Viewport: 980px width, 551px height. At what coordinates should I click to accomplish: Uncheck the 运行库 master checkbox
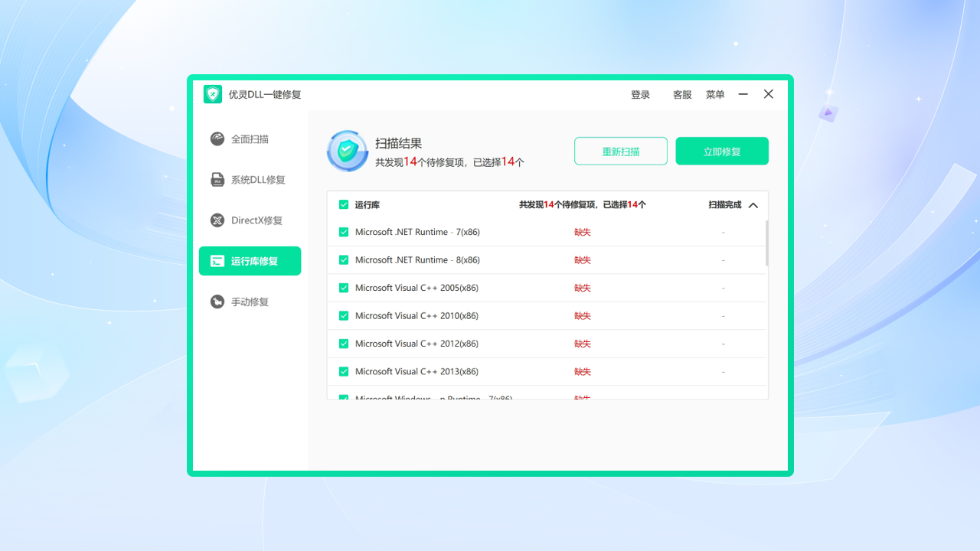[x=344, y=204]
